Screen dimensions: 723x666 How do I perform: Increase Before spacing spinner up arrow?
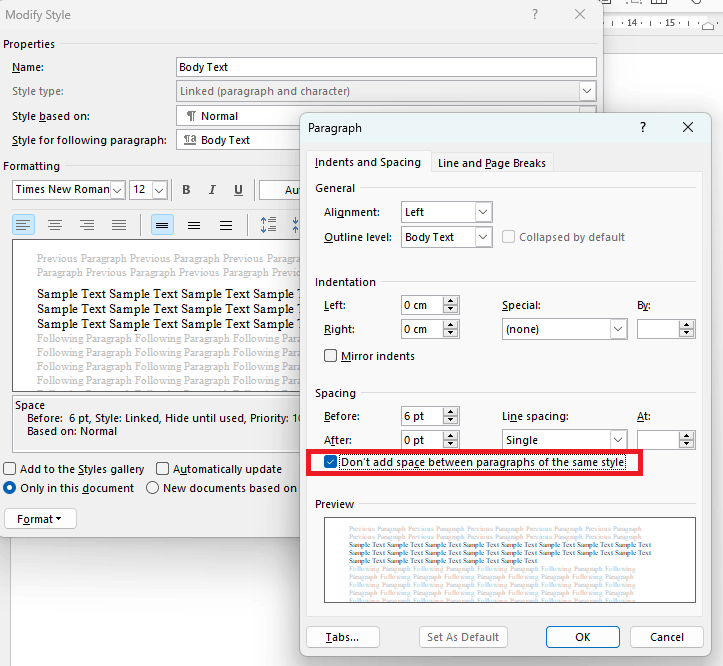(450, 412)
